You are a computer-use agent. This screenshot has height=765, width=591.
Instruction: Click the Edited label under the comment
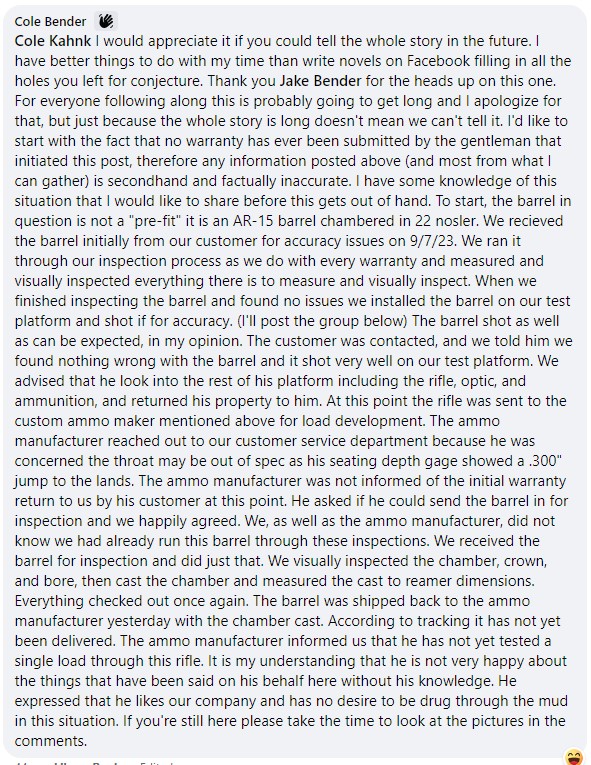point(157,763)
